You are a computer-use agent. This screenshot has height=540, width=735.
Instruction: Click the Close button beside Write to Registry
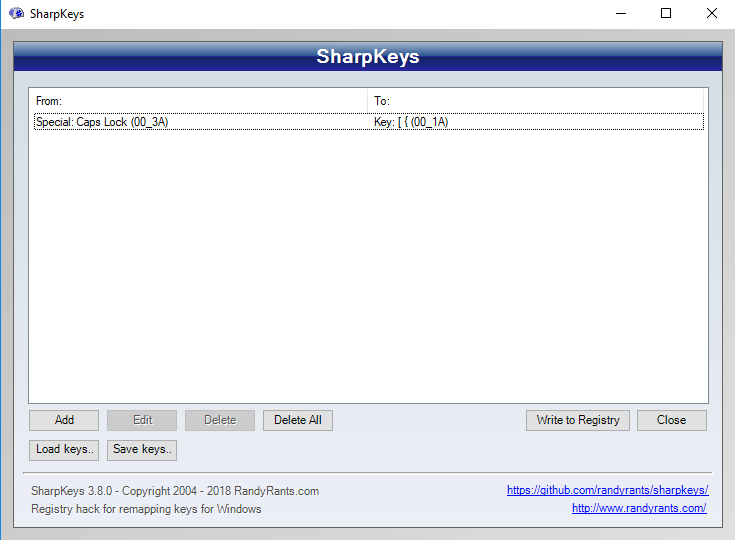click(671, 420)
